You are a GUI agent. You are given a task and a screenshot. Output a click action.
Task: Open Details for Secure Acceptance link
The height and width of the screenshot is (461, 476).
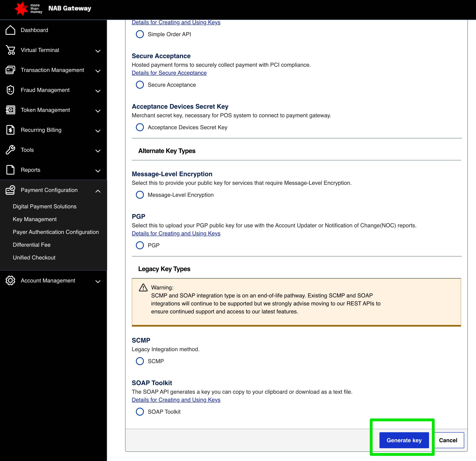169,73
